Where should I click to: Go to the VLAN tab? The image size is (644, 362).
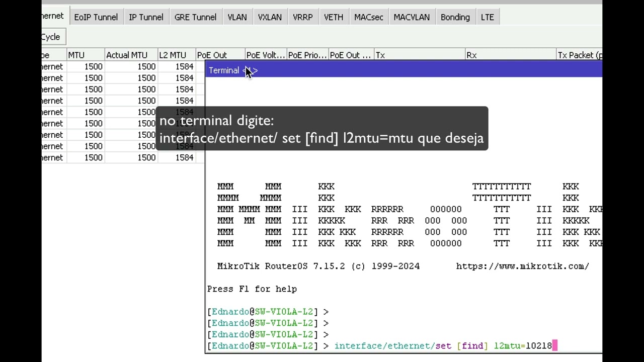237,17
